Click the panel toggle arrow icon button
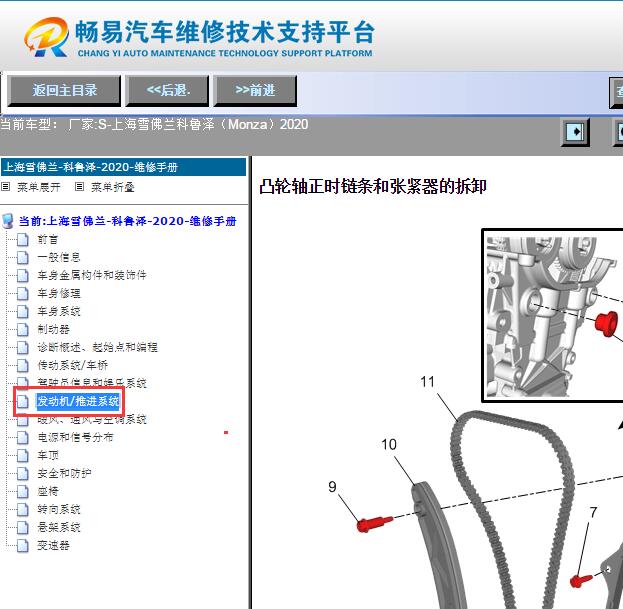The width and height of the screenshot is (623, 609). coord(575,131)
